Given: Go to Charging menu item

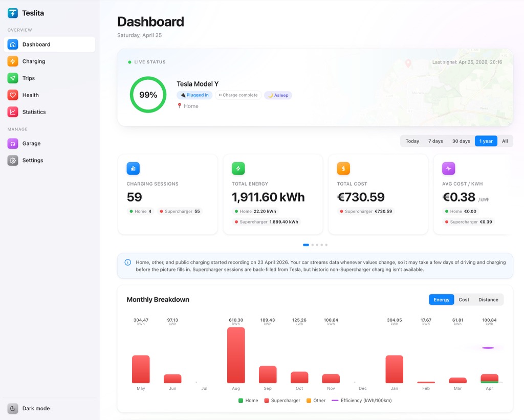Looking at the screenshot, I should [50, 61].
